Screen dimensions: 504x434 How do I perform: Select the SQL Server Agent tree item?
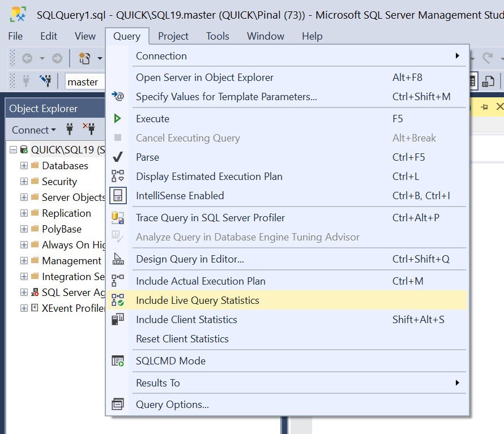(73, 293)
